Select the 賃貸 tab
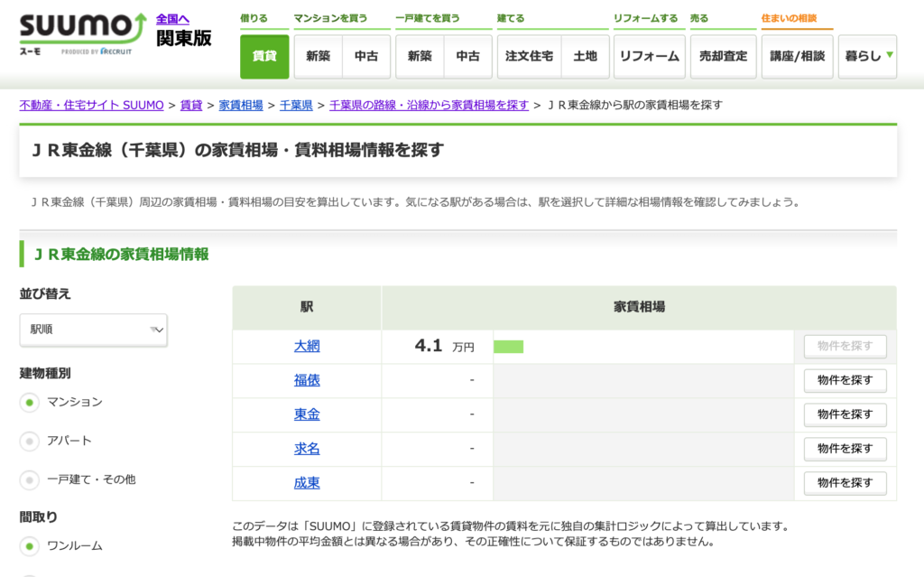 tap(264, 57)
